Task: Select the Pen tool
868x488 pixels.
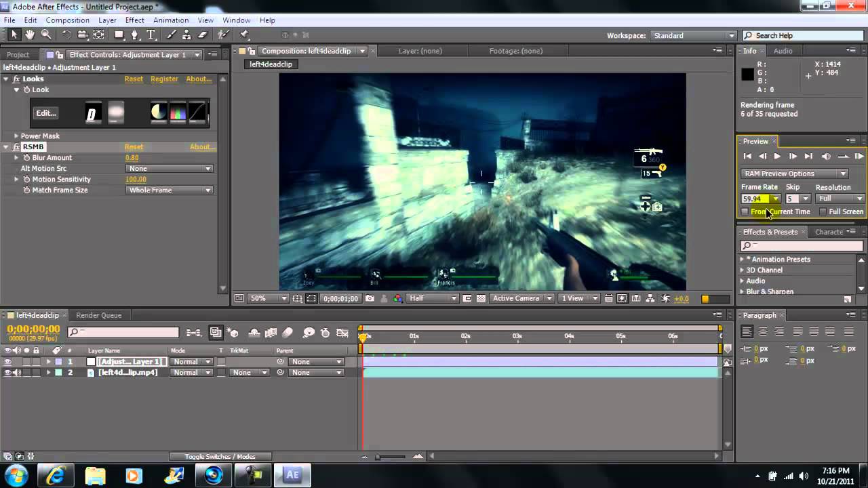Action: click(x=135, y=35)
